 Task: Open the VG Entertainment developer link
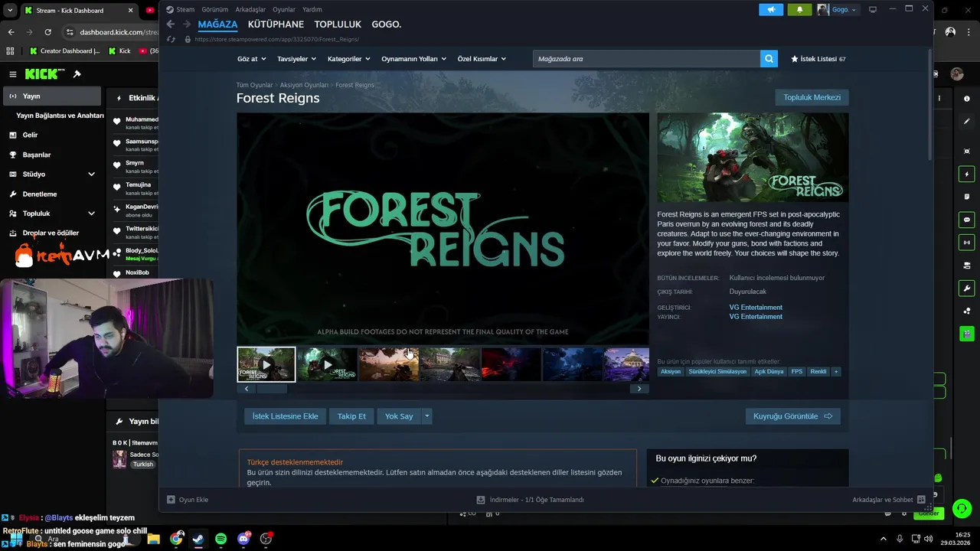coord(756,308)
